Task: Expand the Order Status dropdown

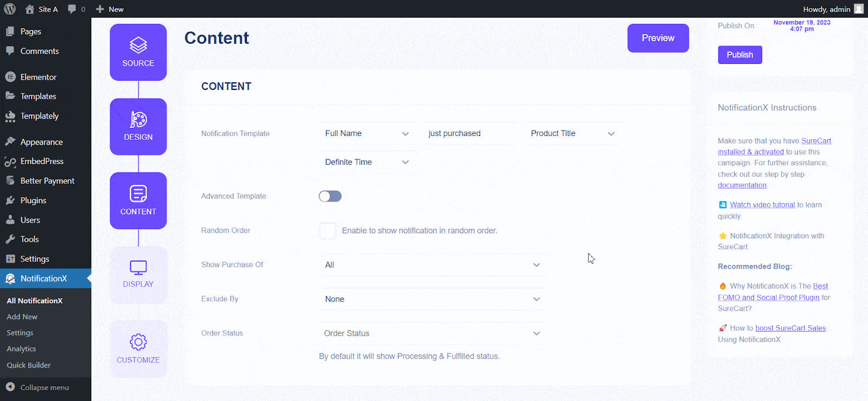Action: (x=432, y=333)
